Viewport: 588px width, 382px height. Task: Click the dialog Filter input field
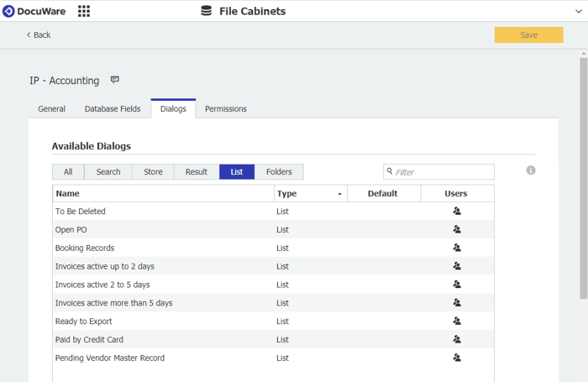[443, 172]
